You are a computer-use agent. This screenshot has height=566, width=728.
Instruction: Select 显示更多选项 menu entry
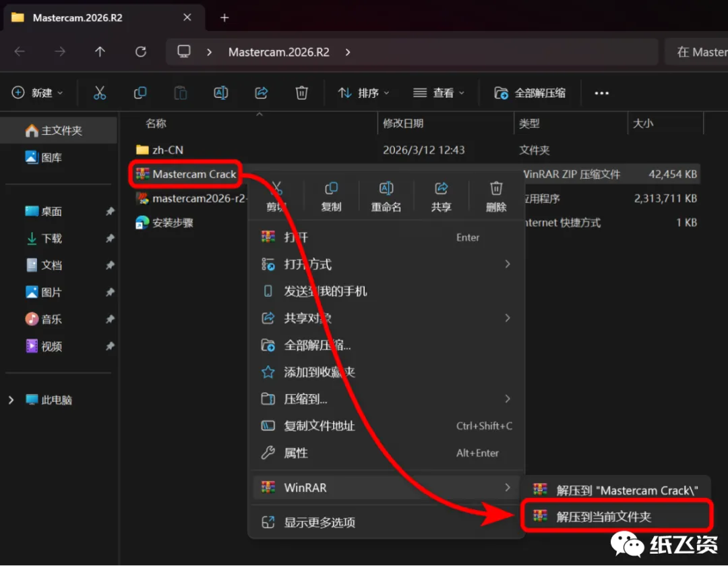386,522
